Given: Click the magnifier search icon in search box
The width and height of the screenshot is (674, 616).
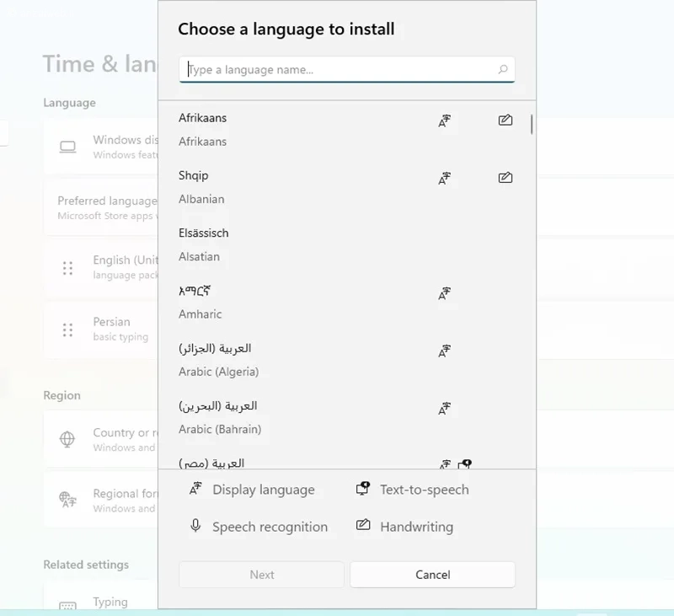Looking at the screenshot, I should tap(503, 69).
